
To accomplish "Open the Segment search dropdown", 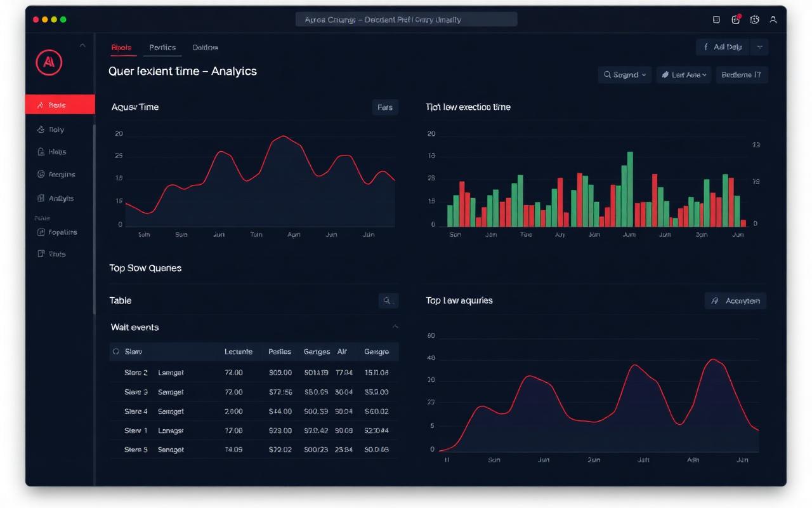I will coord(624,74).
